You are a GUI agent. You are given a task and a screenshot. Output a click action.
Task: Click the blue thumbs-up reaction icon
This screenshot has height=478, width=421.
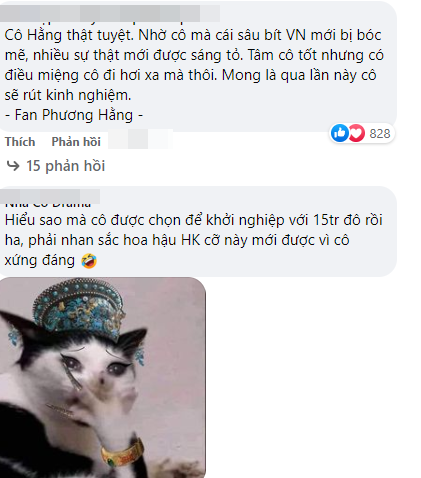click(339, 133)
